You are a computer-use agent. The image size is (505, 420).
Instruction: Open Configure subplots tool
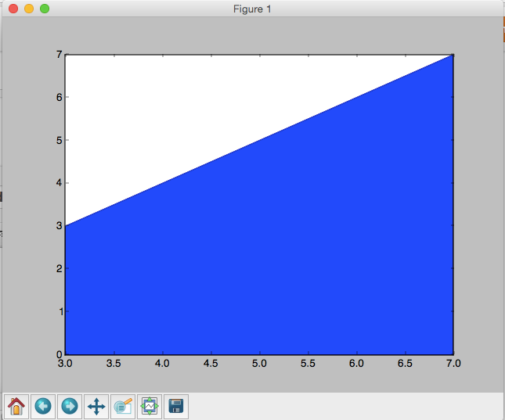coord(150,407)
